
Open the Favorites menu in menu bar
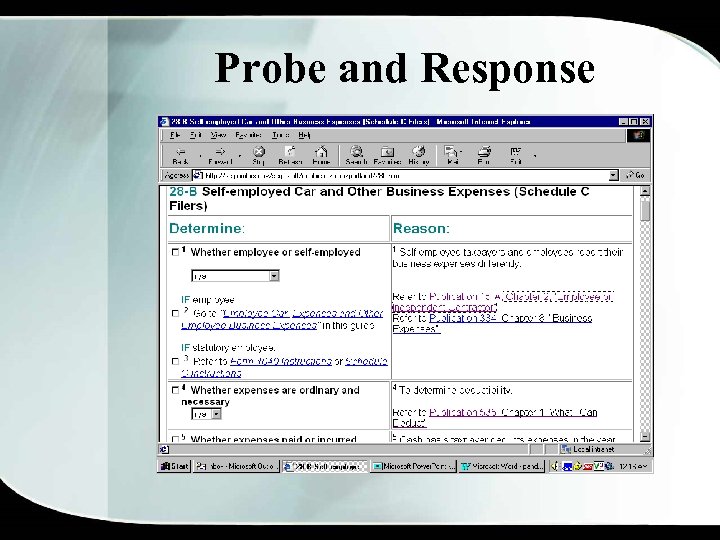pyautogui.click(x=248, y=135)
